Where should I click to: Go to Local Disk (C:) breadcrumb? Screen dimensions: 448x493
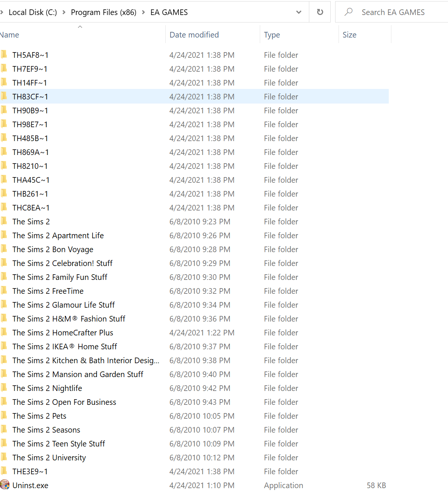pyautogui.click(x=33, y=12)
